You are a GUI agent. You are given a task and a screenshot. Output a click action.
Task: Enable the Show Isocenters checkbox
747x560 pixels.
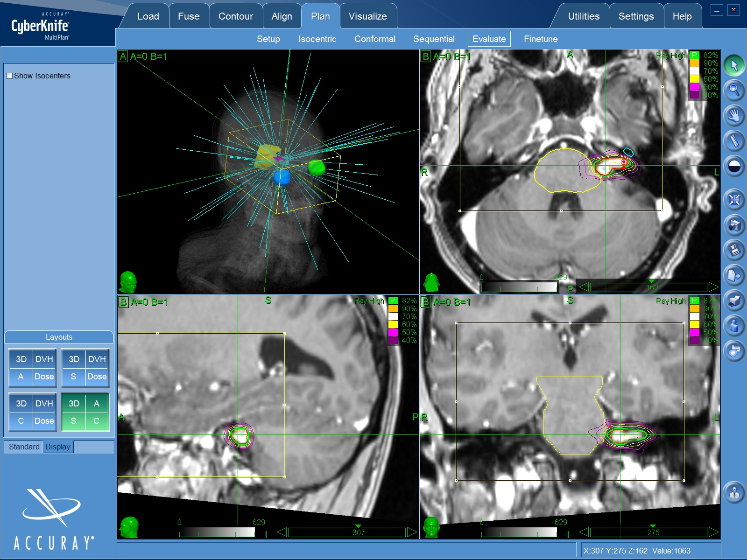(10, 76)
